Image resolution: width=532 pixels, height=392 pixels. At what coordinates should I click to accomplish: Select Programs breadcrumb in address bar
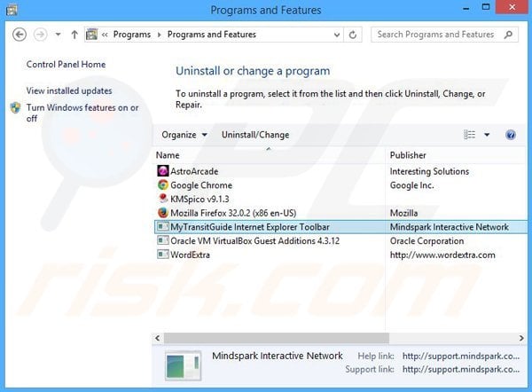pyautogui.click(x=132, y=35)
